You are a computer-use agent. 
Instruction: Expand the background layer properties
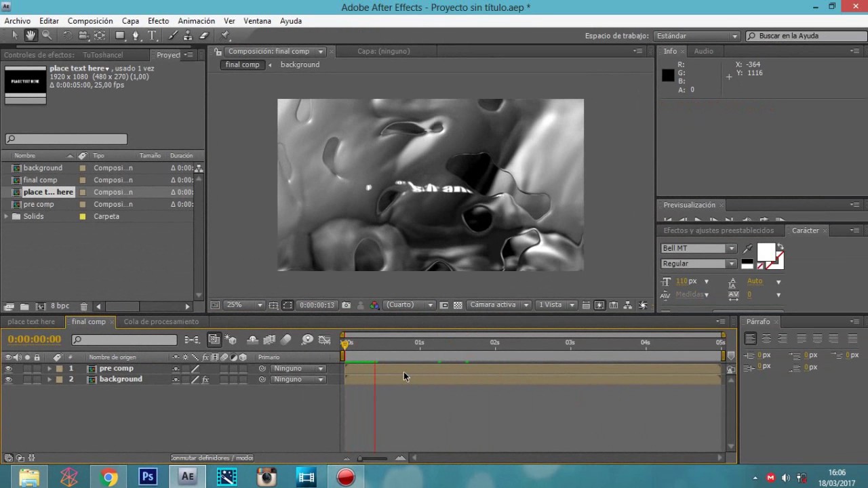(49, 380)
